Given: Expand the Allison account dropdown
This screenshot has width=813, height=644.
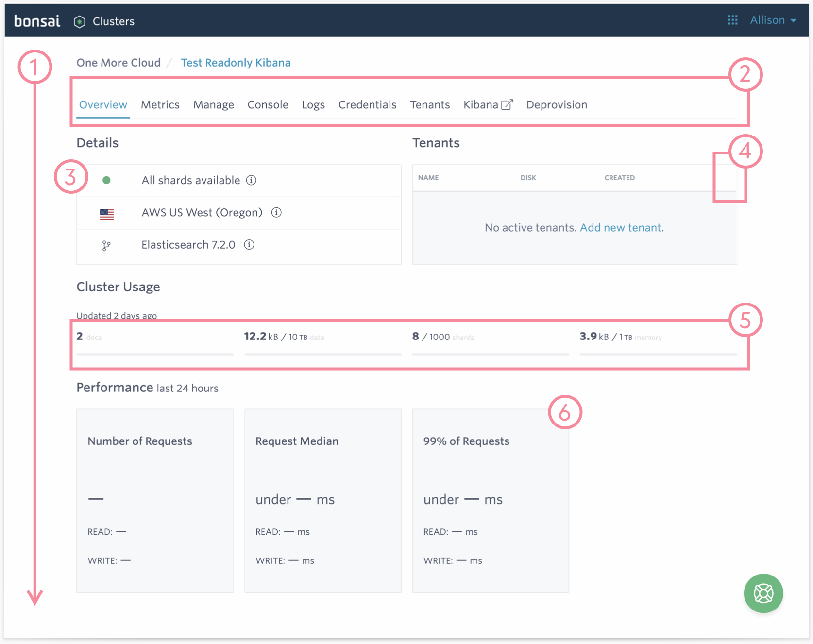Looking at the screenshot, I should tap(773, 20).
